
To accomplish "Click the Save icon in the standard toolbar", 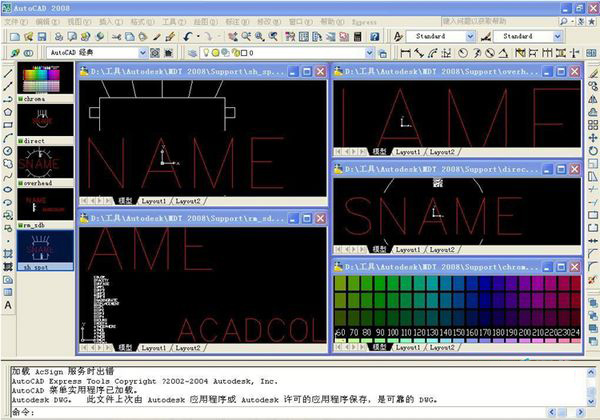I will [42, 36].
